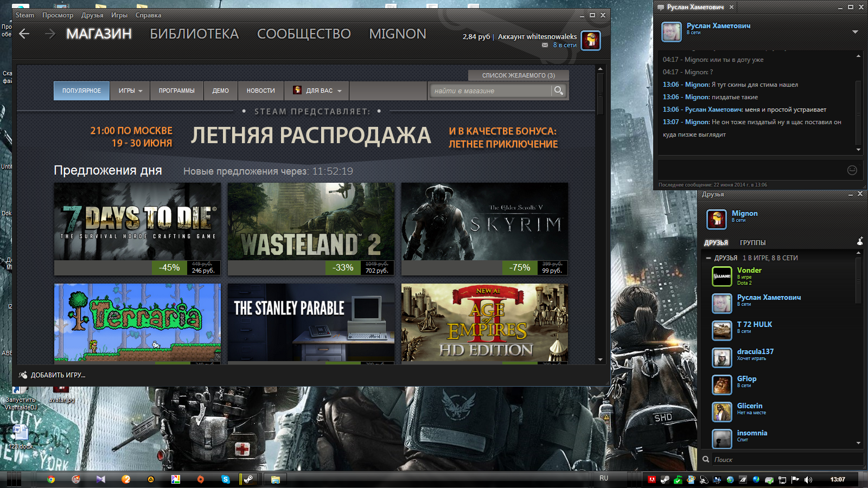Click the network tray icon
Screen dimensions: 868x488
point(782,479)
